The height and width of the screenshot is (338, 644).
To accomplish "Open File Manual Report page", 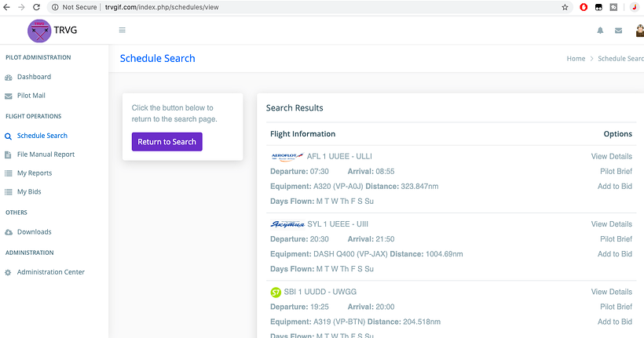I will click(46, 154).
